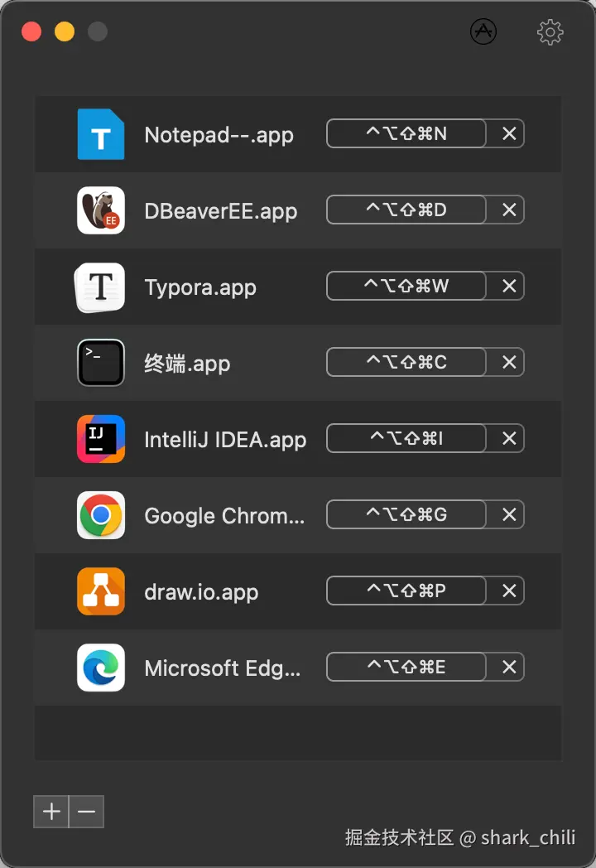The width and height of the screenshot is (596, 868).
Task: Edit the Google Chrome shortcut recorder
Action: pyautogui.click(x=406, y=515)
